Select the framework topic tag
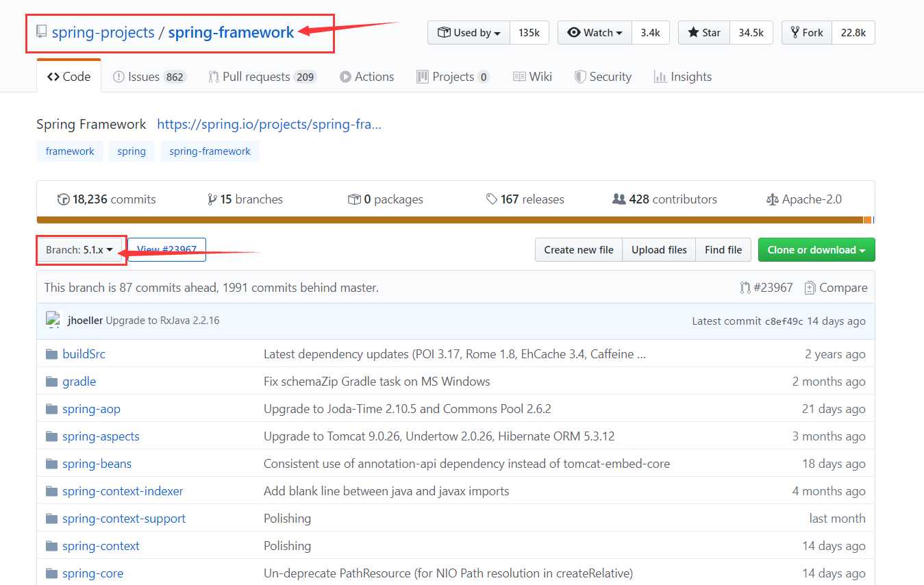Viewport: 924px width, 585px height. pyautogui.click(x=70, y=151)
